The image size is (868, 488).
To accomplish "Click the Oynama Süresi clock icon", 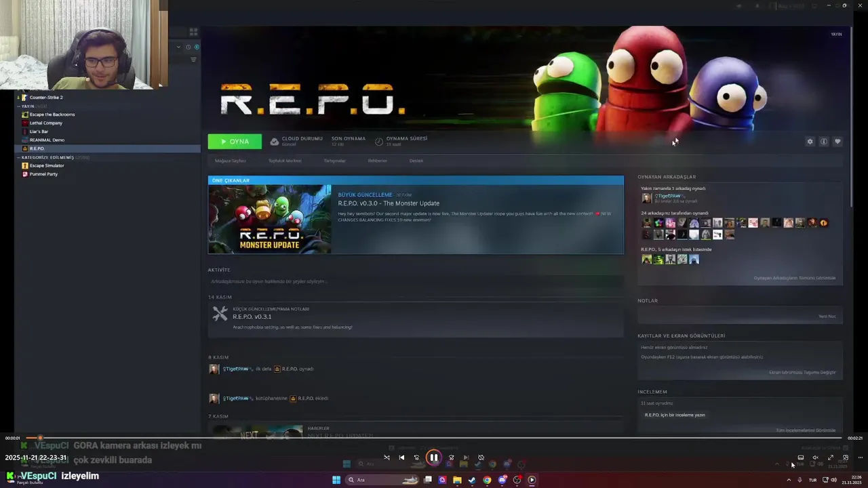I will click(379, 142).
